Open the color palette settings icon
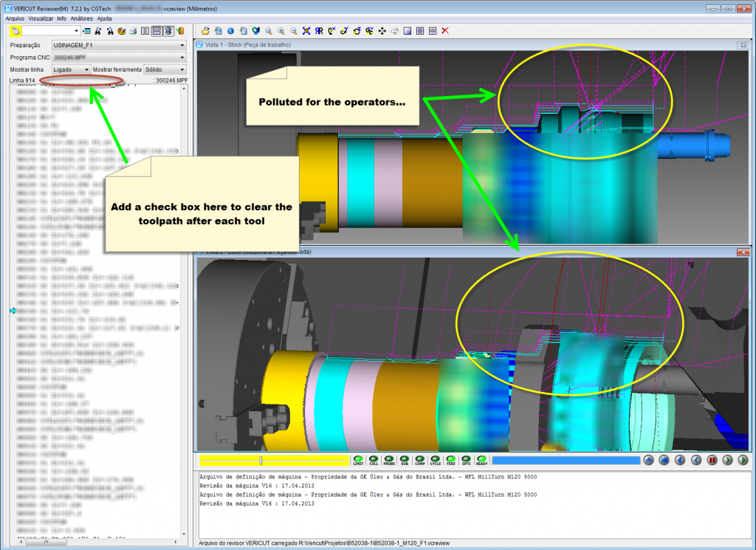Screen dimensions: 756x550 pos(122,31)
